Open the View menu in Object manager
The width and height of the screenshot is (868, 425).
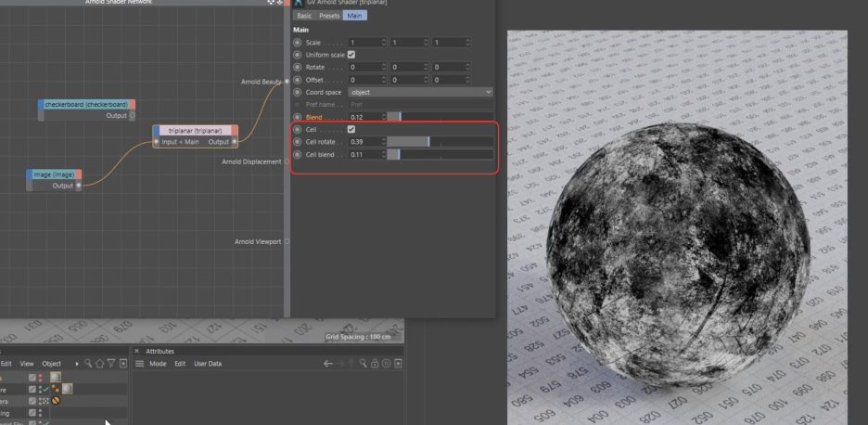[27, 364]
